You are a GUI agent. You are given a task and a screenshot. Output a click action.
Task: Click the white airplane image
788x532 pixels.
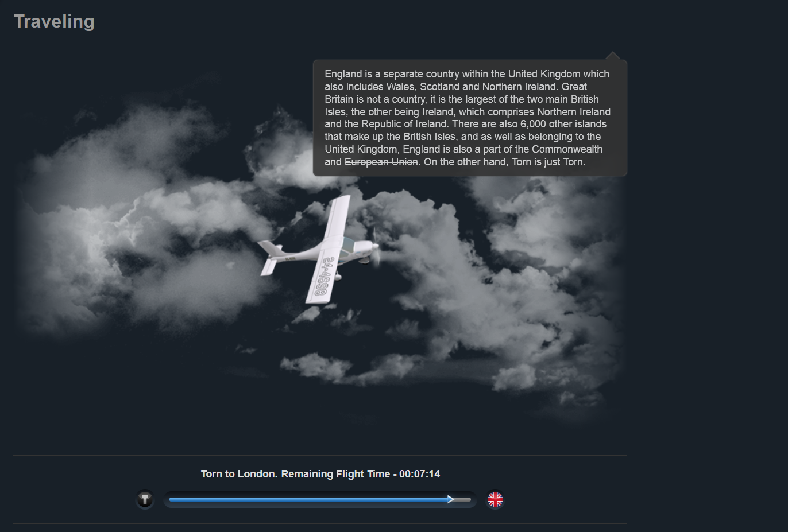[319, 249]
